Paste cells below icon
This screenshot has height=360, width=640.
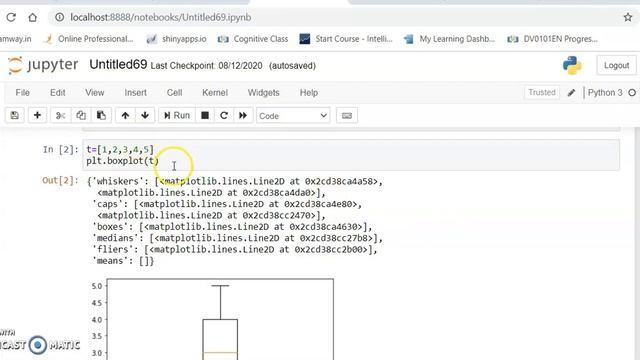(101, 116)
